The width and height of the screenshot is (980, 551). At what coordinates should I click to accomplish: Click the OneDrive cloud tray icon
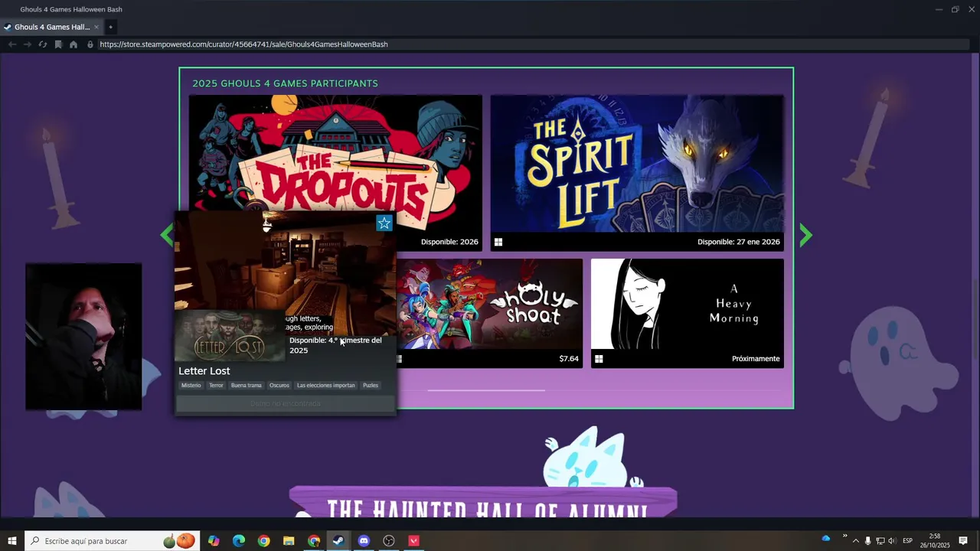(826, 538)
